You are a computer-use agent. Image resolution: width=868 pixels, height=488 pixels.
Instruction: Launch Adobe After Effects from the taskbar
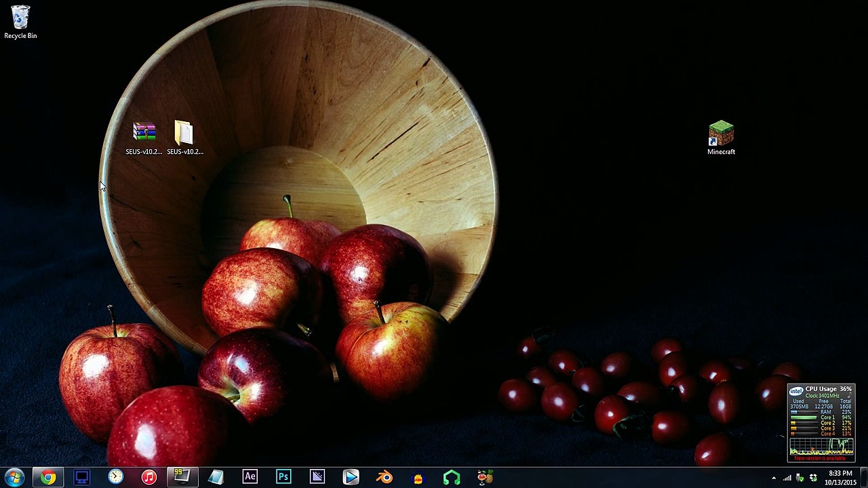click(250, 477)
